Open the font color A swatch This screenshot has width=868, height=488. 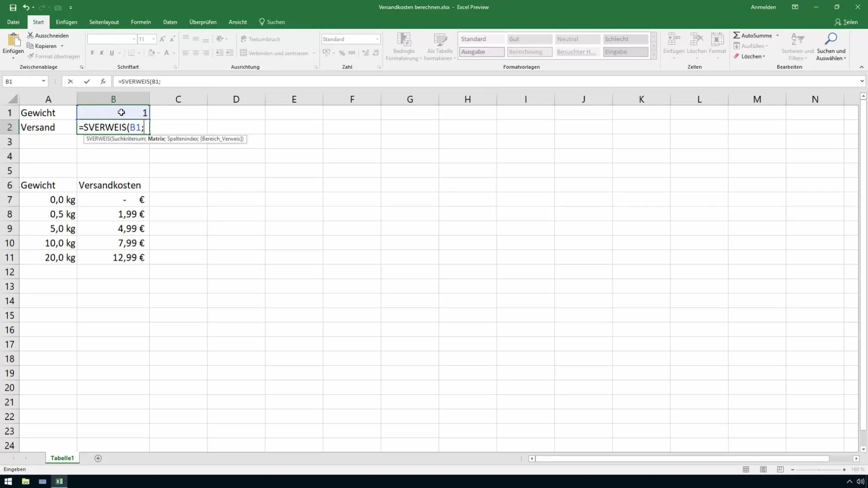click(166, 53)
